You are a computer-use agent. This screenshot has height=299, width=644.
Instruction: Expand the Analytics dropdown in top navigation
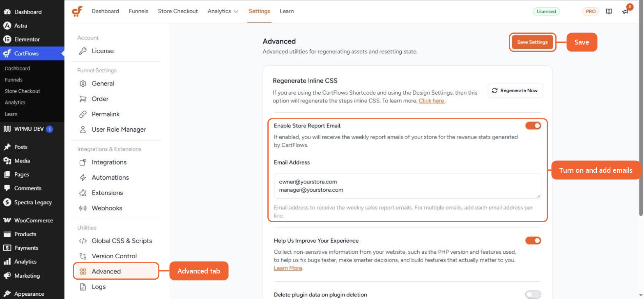pyautogui.click(x=223, y=11)
